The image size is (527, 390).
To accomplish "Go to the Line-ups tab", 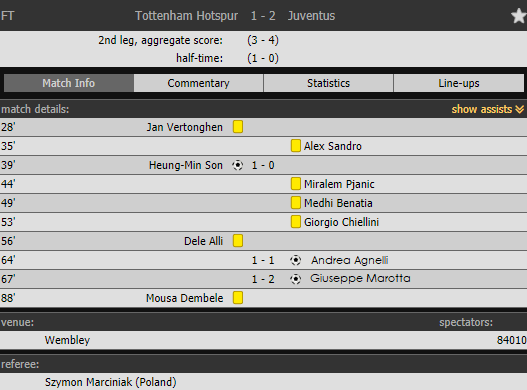I will tap(459, 83).
